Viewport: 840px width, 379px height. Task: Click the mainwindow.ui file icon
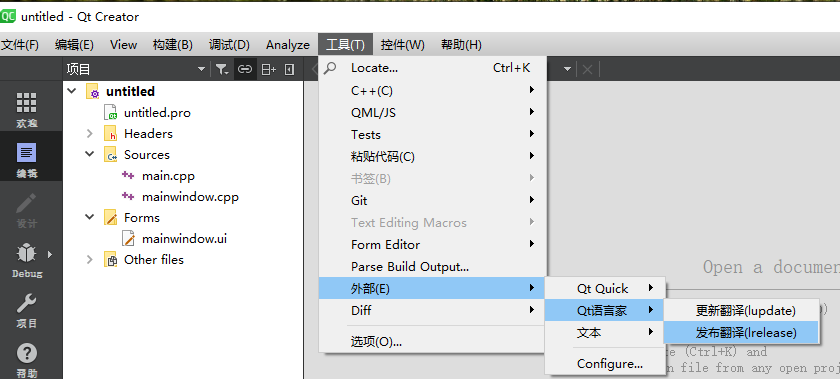click(x=128, y=239)
